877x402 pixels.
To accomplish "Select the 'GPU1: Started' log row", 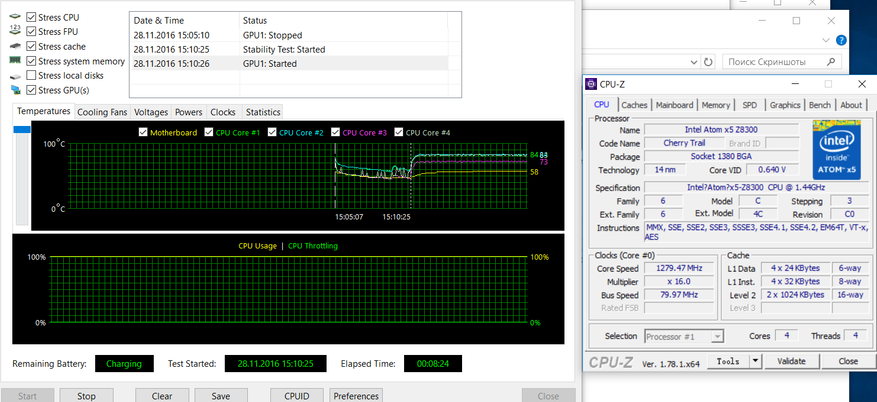I will point(288,64).
